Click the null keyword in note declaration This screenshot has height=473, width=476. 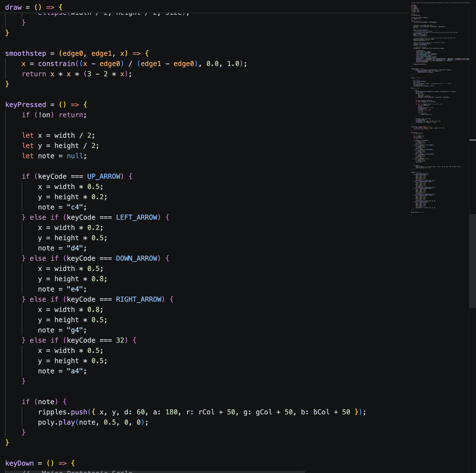pos(75,156)
